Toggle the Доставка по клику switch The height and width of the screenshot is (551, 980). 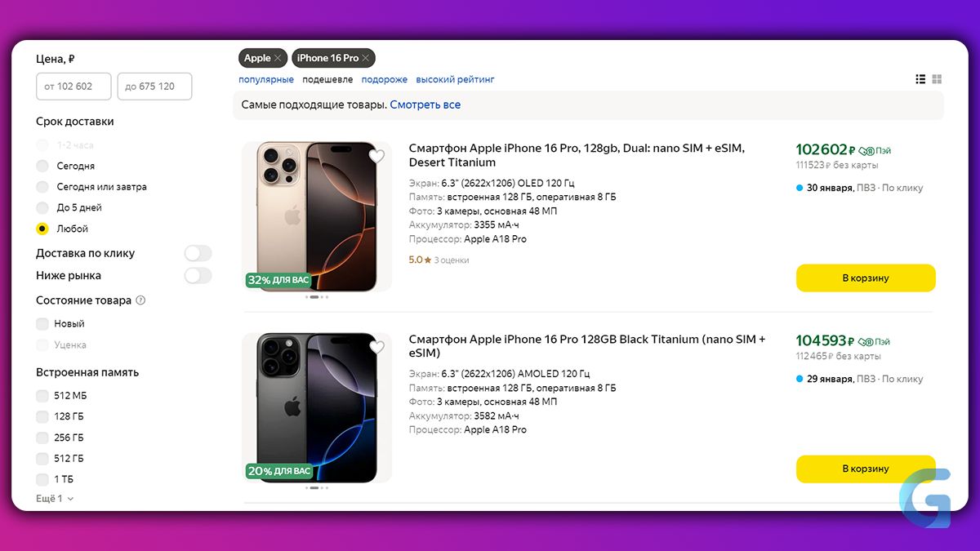198,253
